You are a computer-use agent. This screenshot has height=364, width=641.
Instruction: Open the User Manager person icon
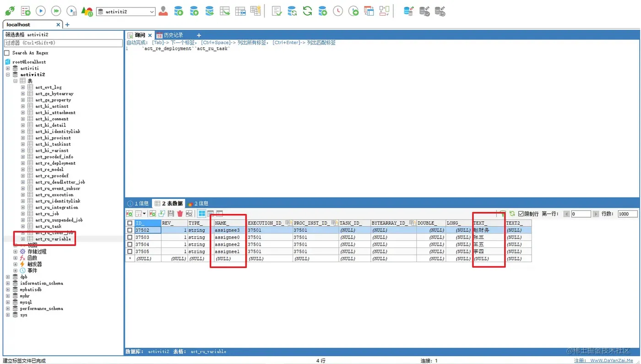(x=163, y=11)
